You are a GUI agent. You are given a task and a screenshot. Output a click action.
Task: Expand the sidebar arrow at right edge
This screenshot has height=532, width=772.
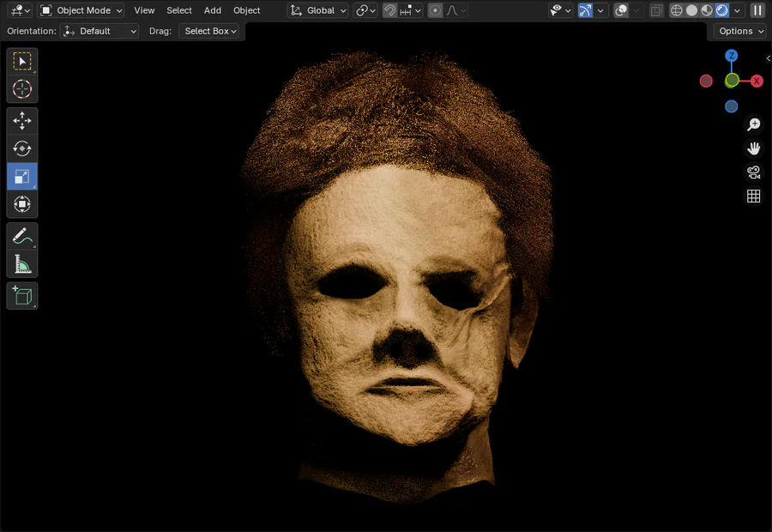768,58
